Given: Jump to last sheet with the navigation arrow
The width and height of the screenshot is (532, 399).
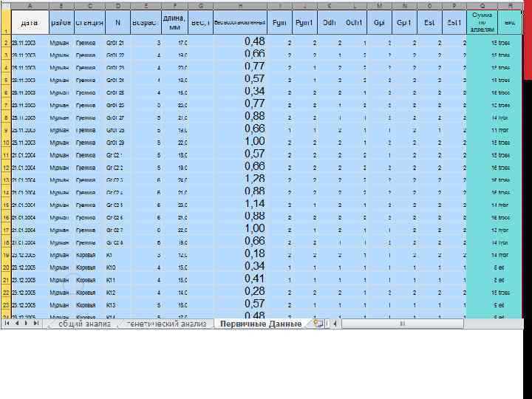Looking at the screenshot, I should point(36,324).
